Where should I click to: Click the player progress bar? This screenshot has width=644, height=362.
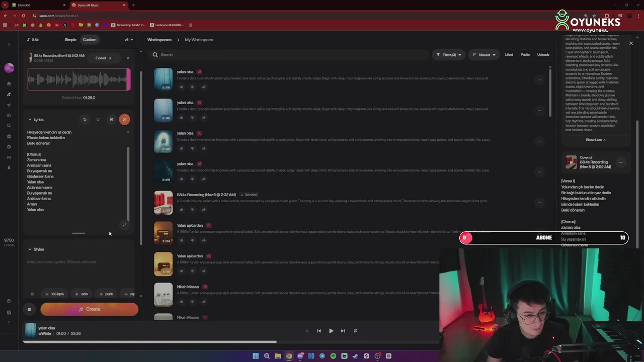[x=230, y=342]
